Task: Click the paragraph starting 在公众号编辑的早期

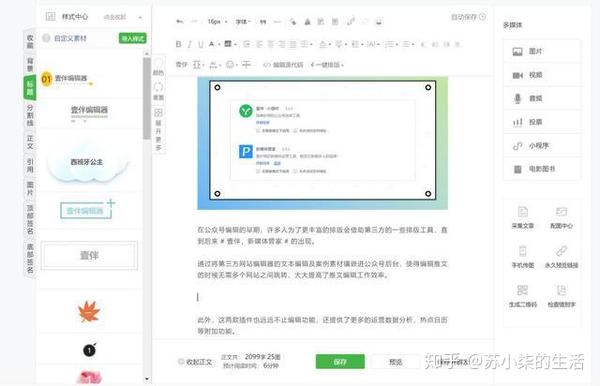Action: tap(322, 235)
